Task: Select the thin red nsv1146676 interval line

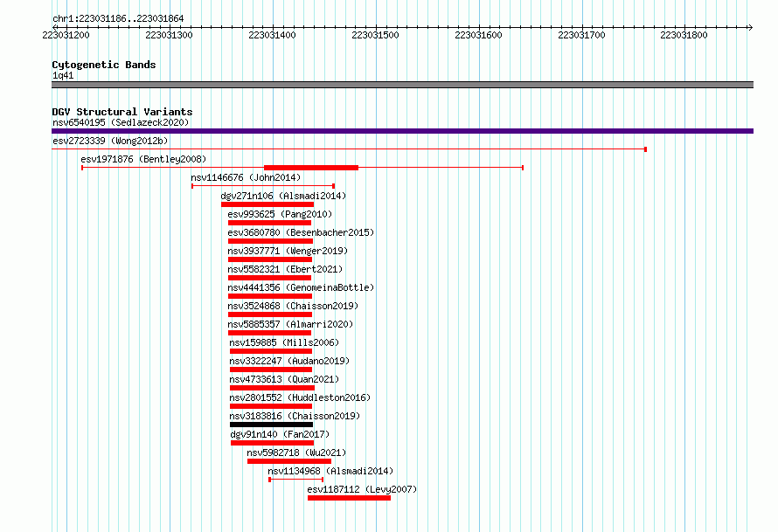Action: pyautogui.click(x=263, y=186)
